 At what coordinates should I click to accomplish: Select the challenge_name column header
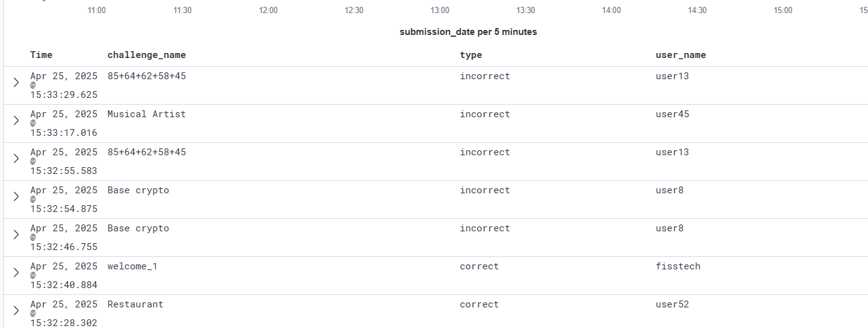[x=147, y=55]
